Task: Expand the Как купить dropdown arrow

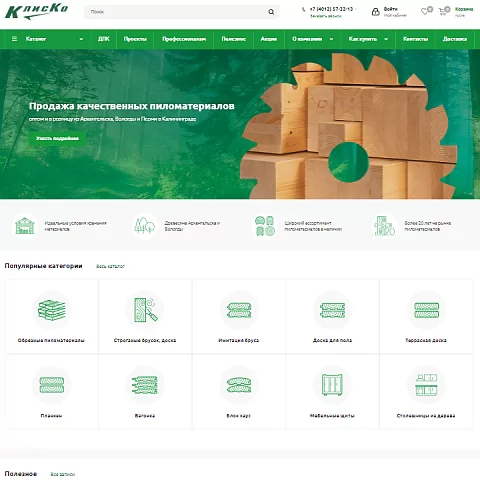Action: (386, 39)
